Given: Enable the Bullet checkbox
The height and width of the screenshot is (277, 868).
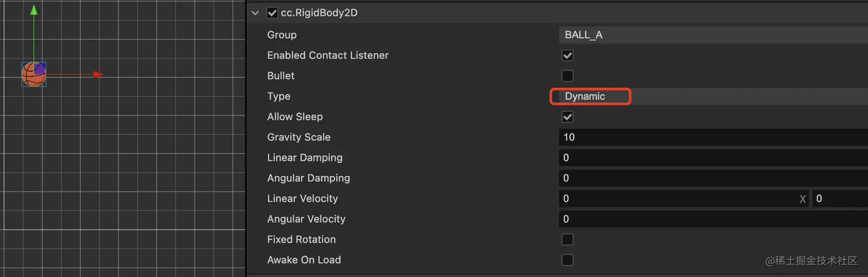Looking at the screenshot, I should pos(567,76).
